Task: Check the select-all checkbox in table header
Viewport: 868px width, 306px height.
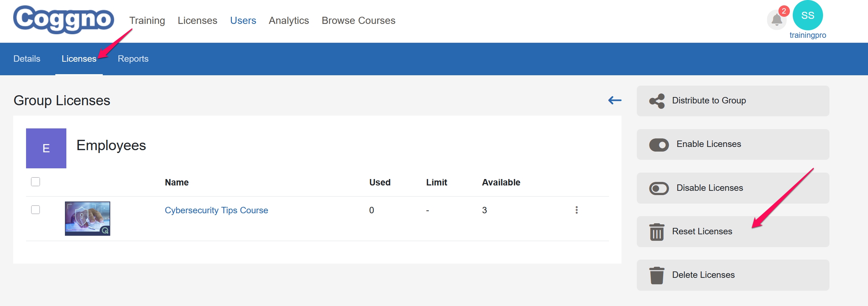Action: (35, 182)
